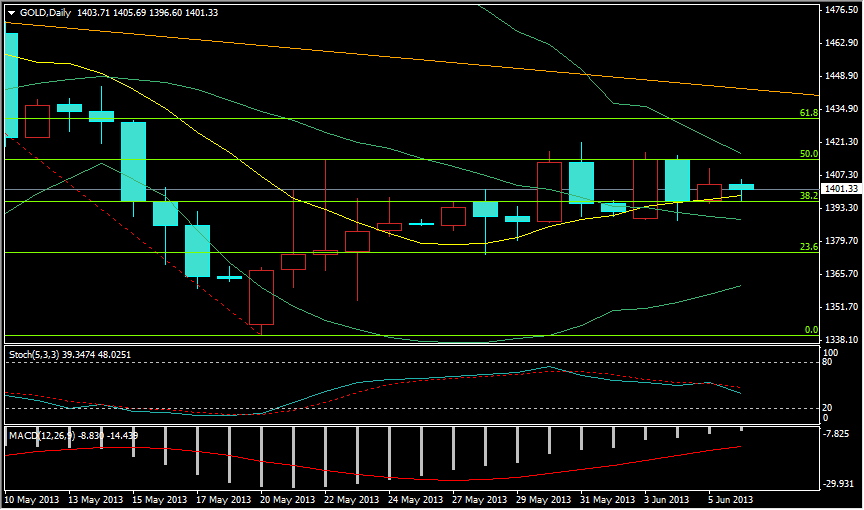
Task: Click the 1434.90 price scale value
Action: coord(841,108)
